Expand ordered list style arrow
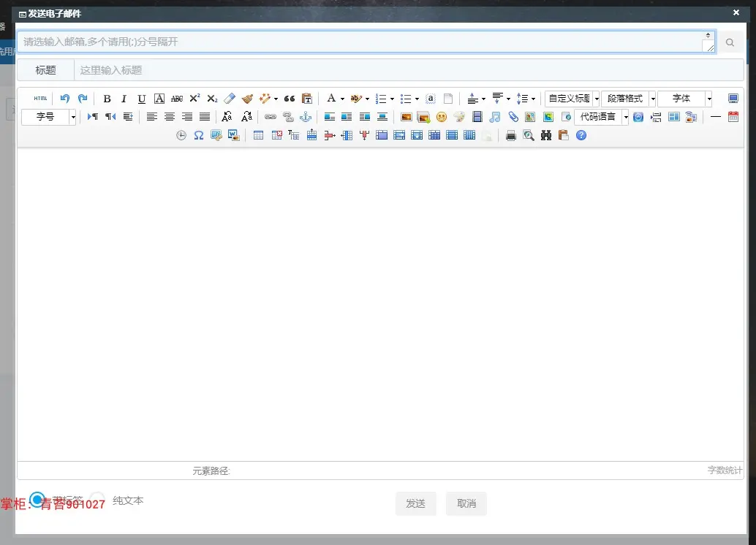Image resolution: width=756 pixels, height=545 pixels. point(392,99)
